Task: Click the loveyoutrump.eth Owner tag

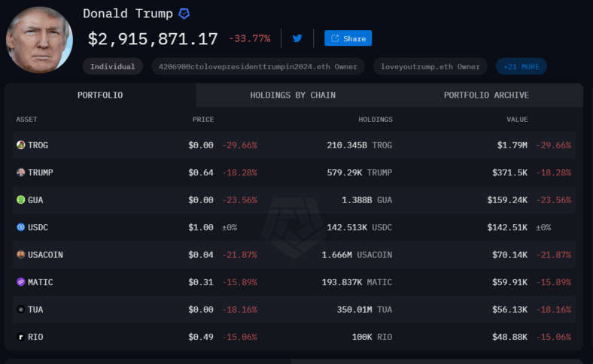Action: (x=430, y=66)
